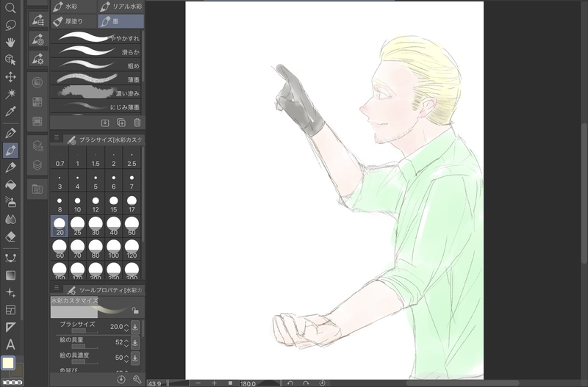Delete the sub tool with trash icon
588x387 pixels.
137,123
